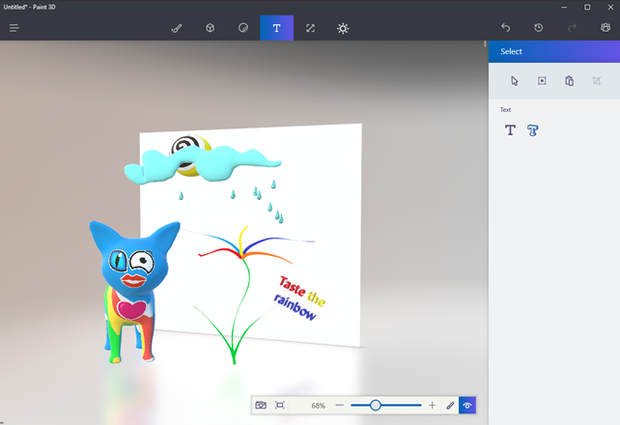
Task: Open the 3D objects tool
Action: (x=210, y=28)
